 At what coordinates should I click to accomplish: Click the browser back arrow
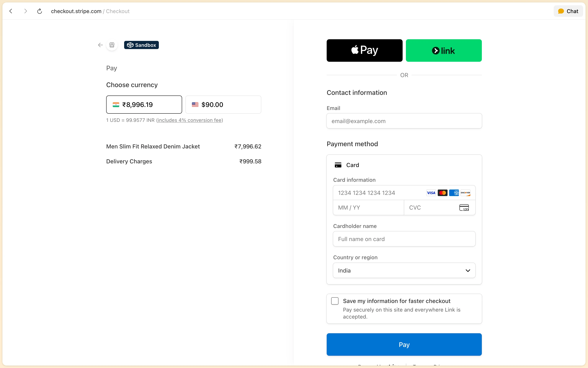click(x=11, y=11)
